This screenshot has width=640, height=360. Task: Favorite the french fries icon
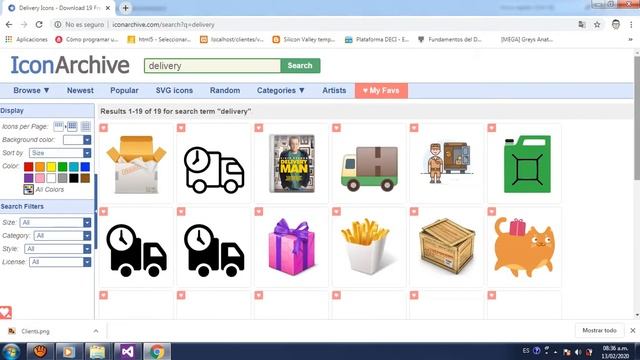pos(336,212)
